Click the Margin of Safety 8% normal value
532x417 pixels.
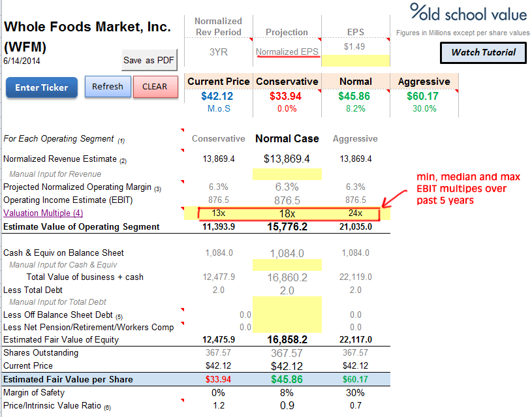(287, 393)
